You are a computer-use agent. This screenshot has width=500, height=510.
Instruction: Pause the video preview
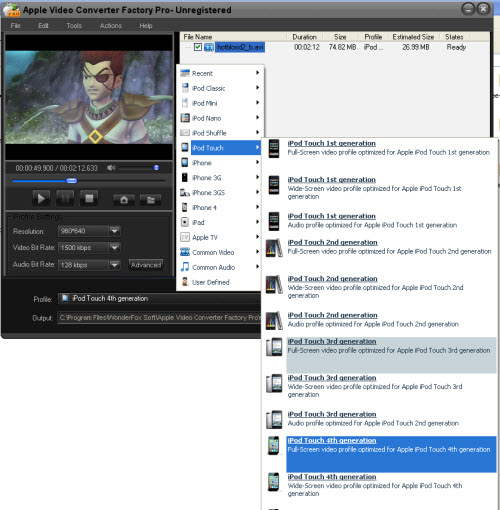(65, 199)
